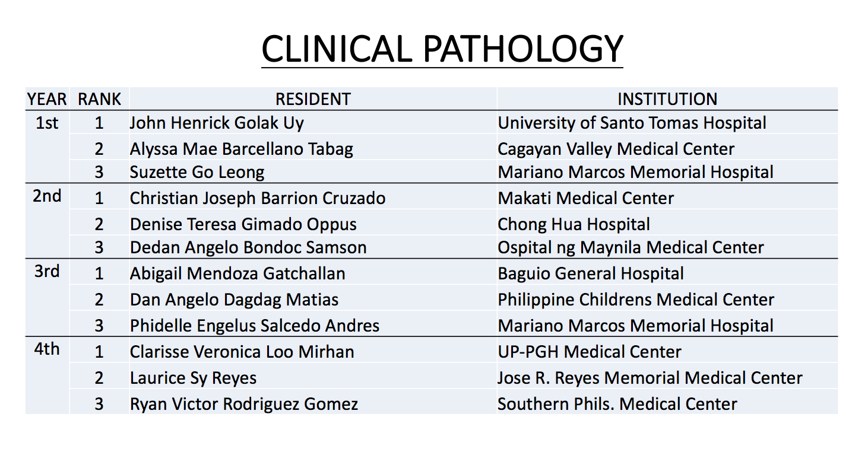Image resolution: width=868 pixels, height=452 pixels.
Task: Click University of Santo Tomas Hospital
Action: point(632,123)
